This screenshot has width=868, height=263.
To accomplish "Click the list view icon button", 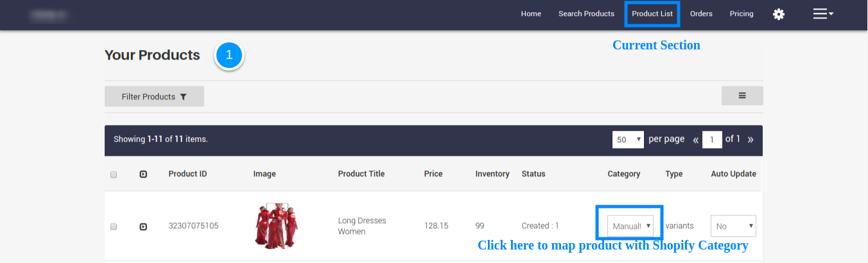I will coord(742,96).
